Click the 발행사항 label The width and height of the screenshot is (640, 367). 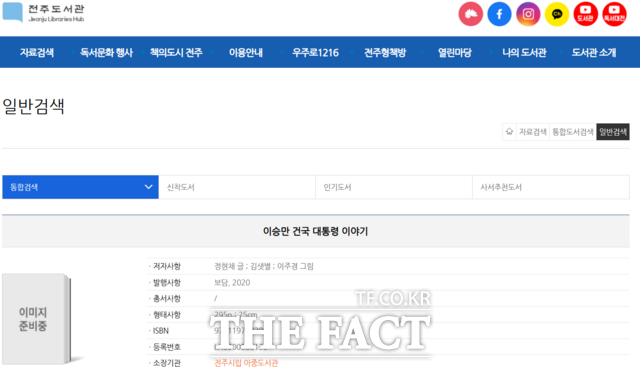(167, 282)
